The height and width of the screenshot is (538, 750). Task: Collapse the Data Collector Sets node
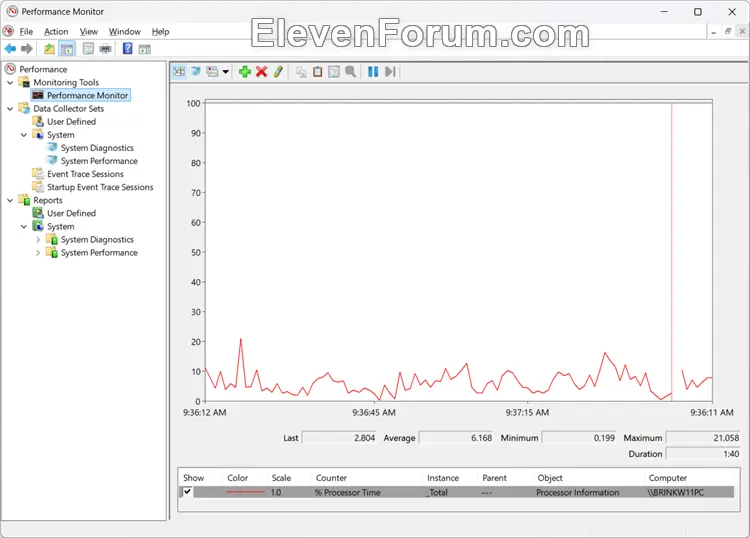10,109
